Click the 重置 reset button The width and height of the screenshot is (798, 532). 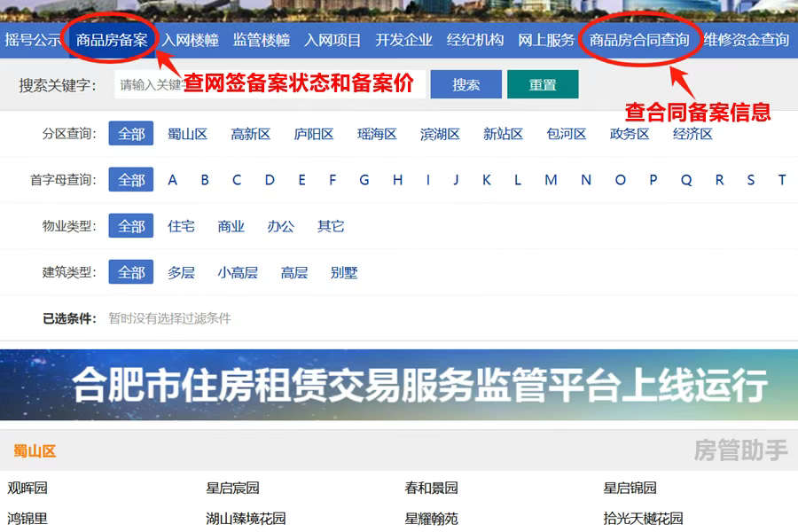pyautogui.click(x=542, y=84)
